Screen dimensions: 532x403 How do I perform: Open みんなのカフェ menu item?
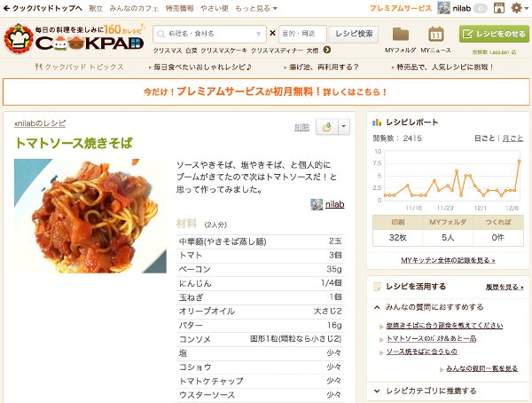tap(134, 8)
